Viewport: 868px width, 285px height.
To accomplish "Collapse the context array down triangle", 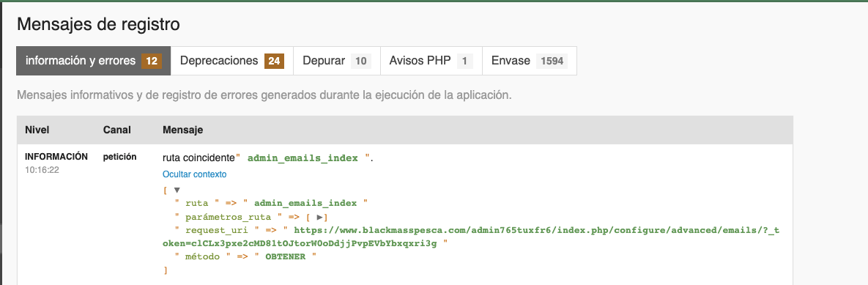I will click(177, 190).
